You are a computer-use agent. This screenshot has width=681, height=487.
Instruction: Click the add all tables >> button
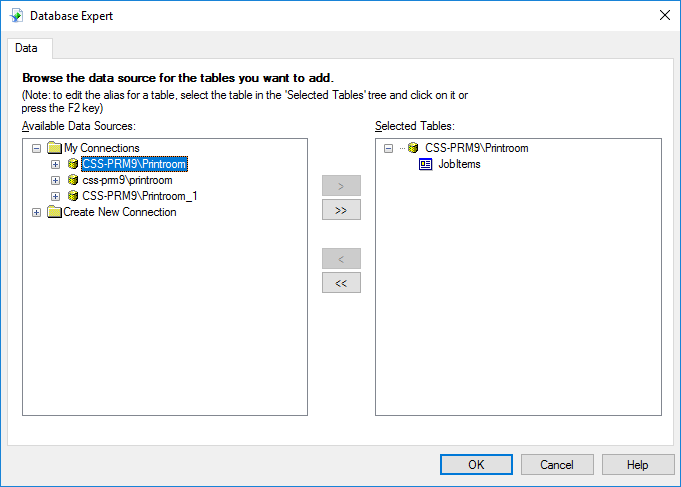pos(341,210)
